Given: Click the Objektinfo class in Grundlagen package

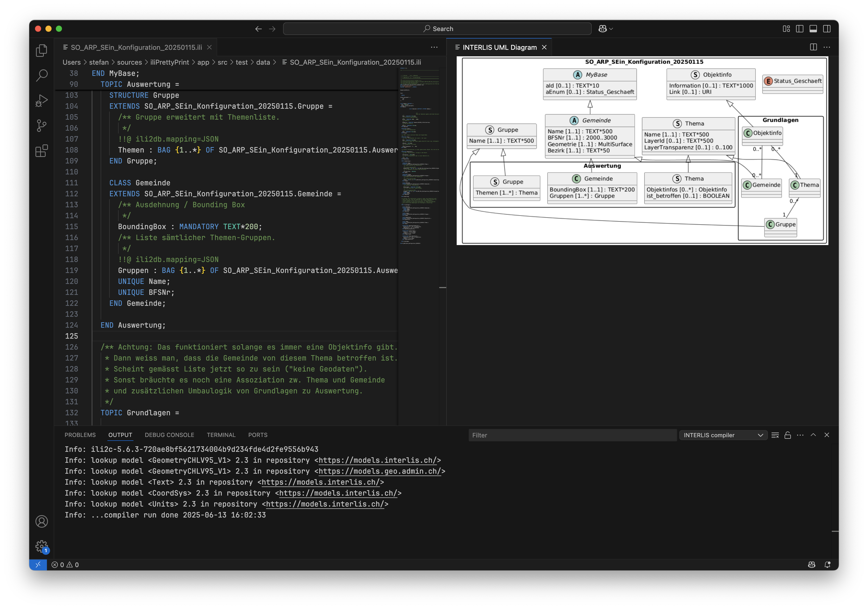Looking at the screenshot, I should [x=762, y=136].
